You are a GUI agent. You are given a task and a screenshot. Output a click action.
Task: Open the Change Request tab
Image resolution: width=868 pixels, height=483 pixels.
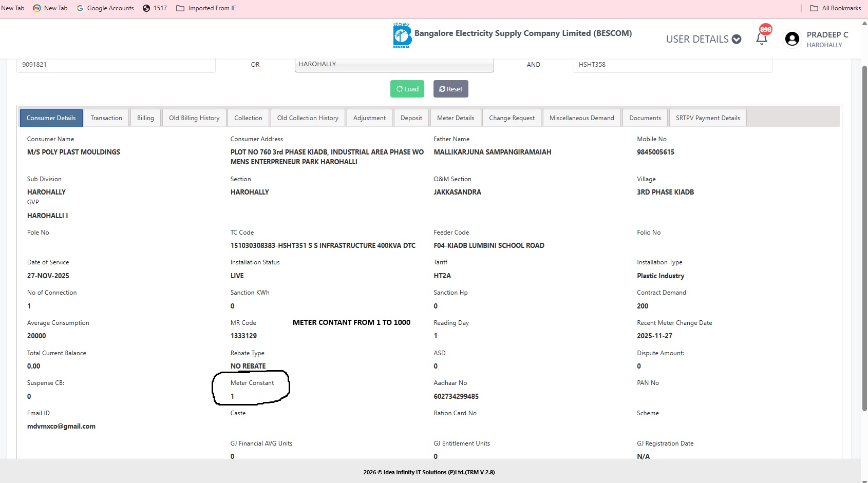point(512,118)
